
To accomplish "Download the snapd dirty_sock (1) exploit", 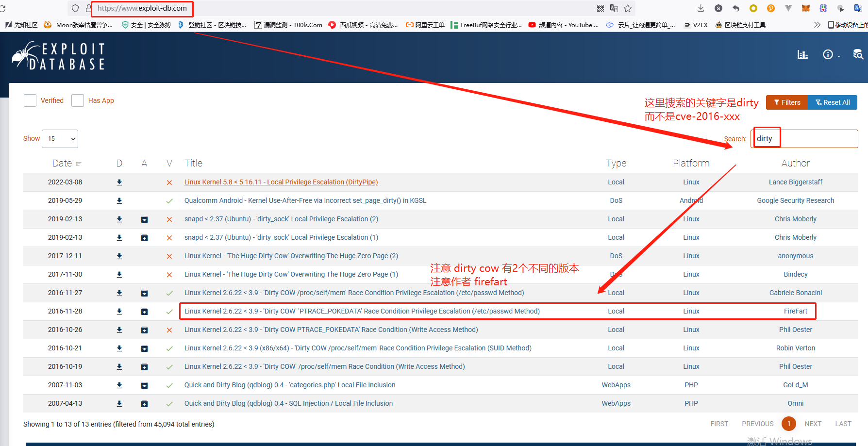I will [119, 238].
